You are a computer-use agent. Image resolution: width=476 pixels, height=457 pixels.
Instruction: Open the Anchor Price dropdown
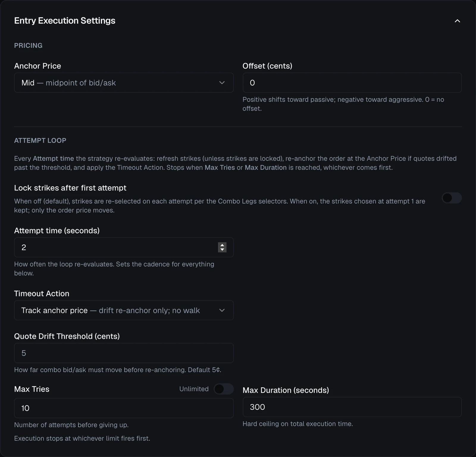(x=124, y=83)
